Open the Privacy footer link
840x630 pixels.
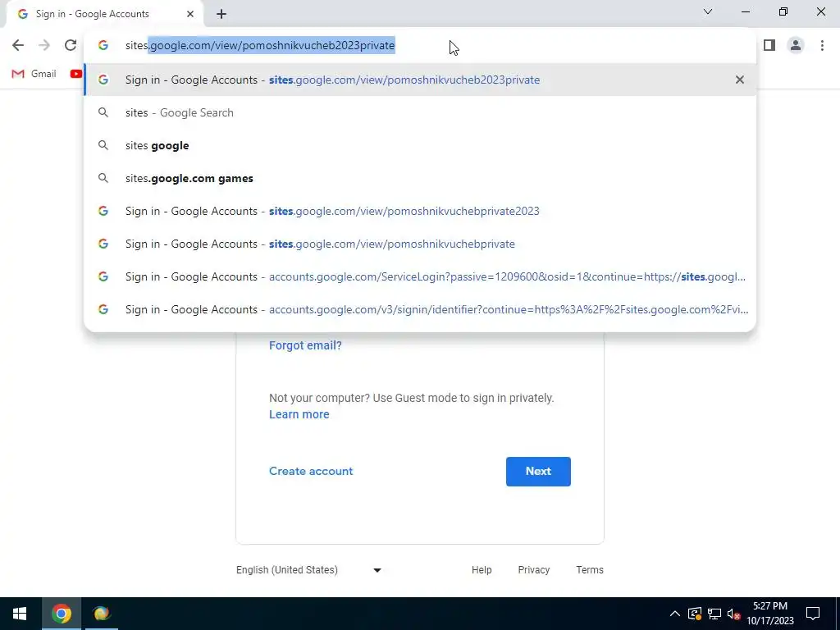point(533,570)
